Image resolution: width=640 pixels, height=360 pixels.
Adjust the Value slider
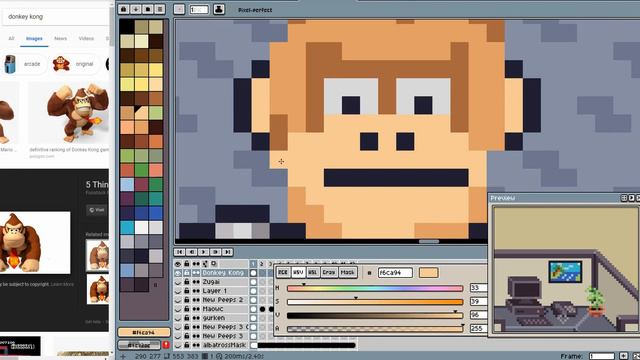click(375, 315)
